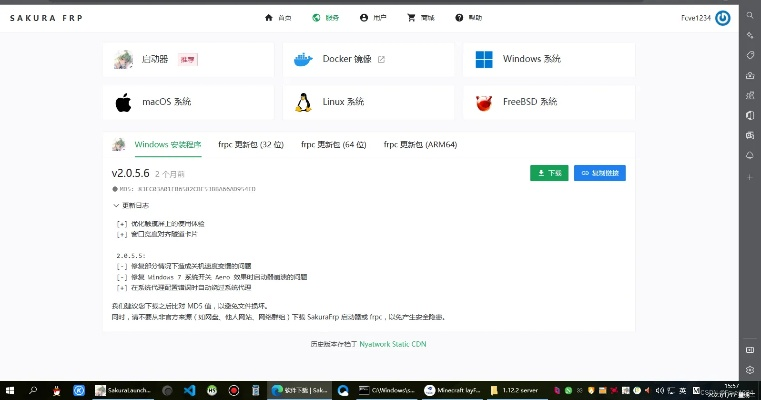This screenshot has height=400, width=761.
Task: Switch to frpc update package 32-bit tab
Action: click(251, 145)
